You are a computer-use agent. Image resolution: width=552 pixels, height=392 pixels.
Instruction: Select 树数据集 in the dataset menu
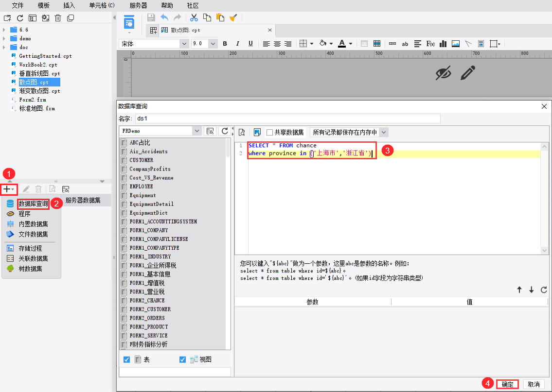pyautogui.click(x=30, y=269)
